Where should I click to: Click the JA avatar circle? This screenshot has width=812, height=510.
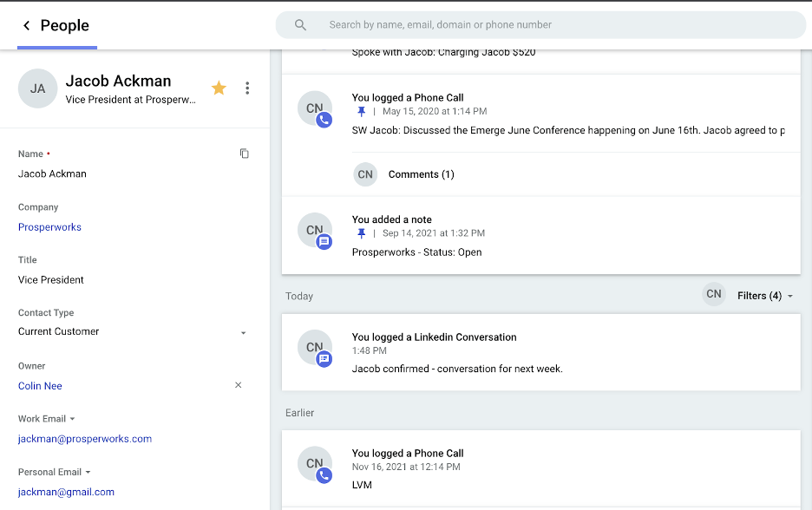(x=37, y=88)
